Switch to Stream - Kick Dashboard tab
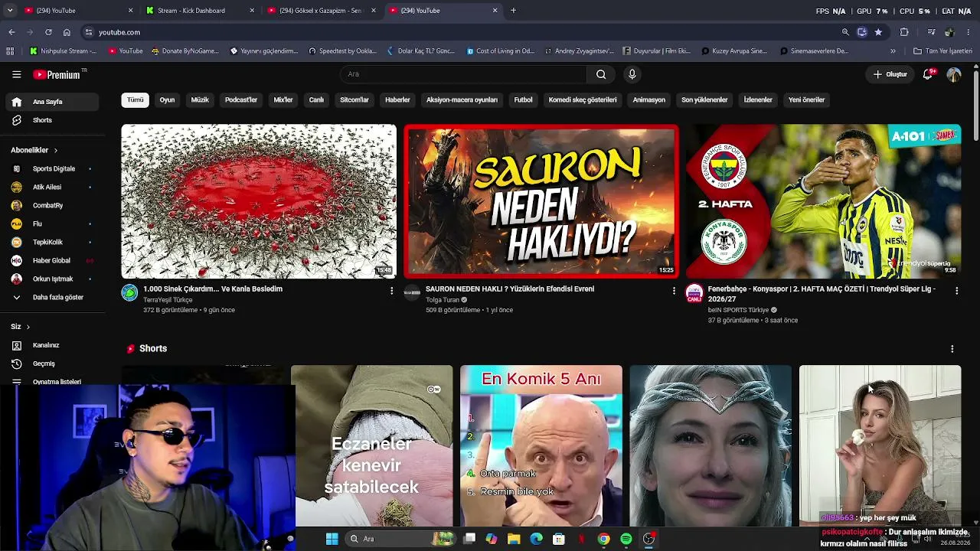This screenshot has width=980, height=551. 201,11
